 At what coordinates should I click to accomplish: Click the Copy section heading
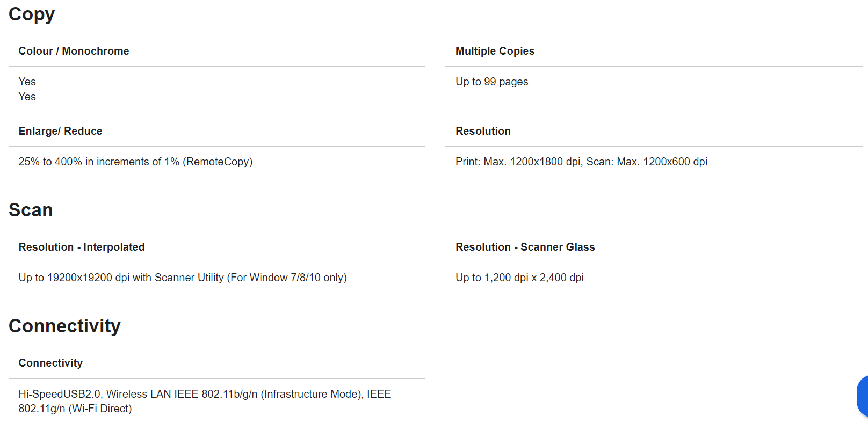[x=32, y=14]
